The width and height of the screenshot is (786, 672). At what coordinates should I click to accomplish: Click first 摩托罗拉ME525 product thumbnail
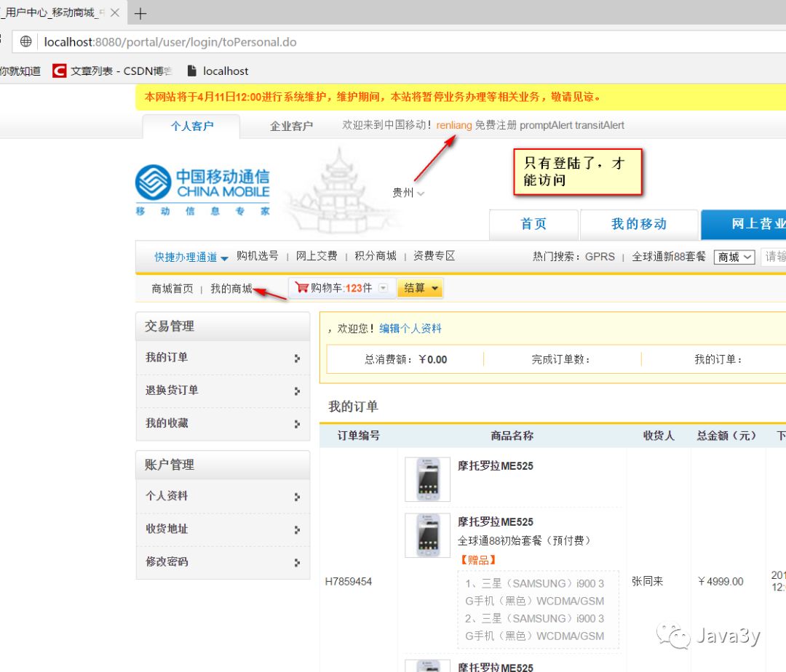(428, 479)
